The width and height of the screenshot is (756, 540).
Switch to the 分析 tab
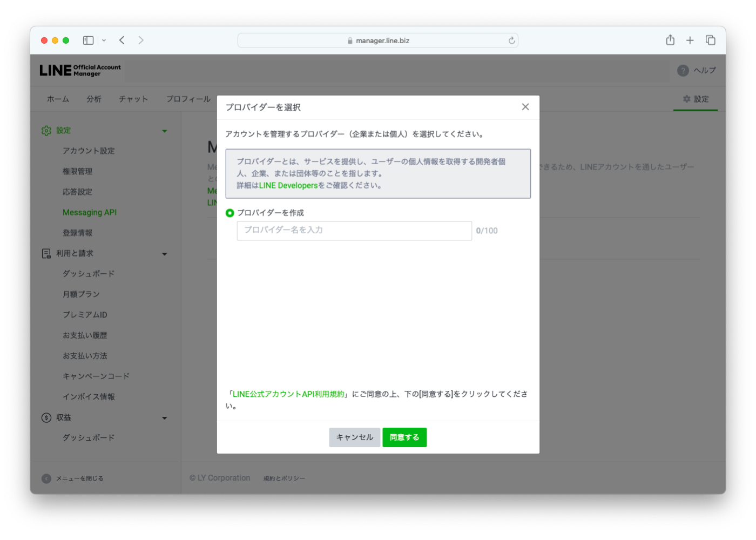(94, 99)
